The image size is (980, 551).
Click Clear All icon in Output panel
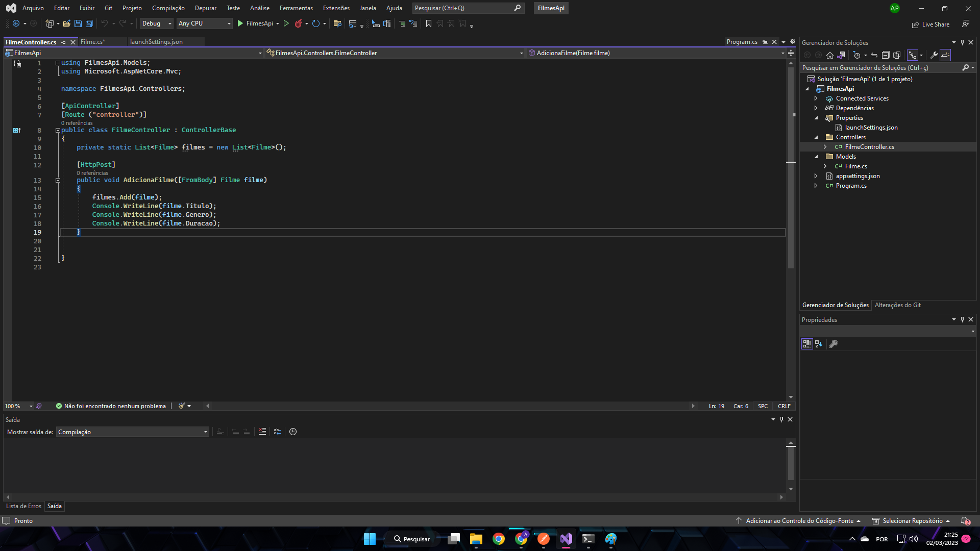(262, 432)
